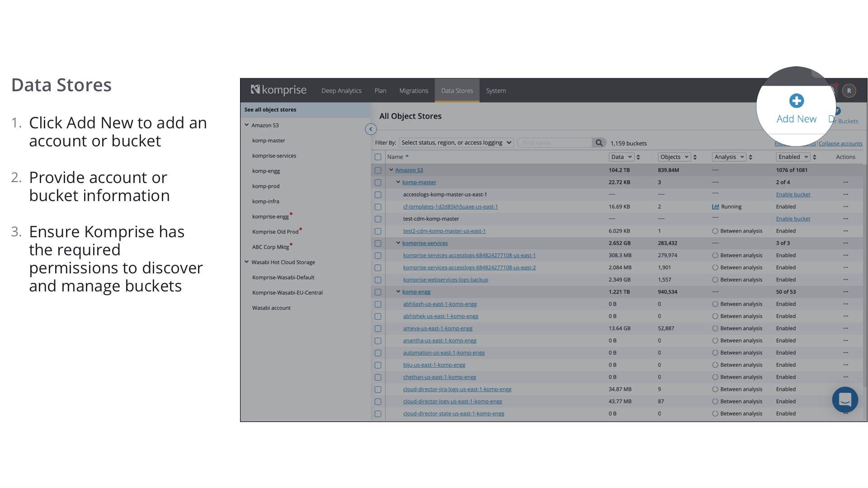This screenshot has height=488, width=868.
Task: Open actions menu for cf-templates-1d2d85kh5uaxe-us-east-1
Action: pos(846,207)
